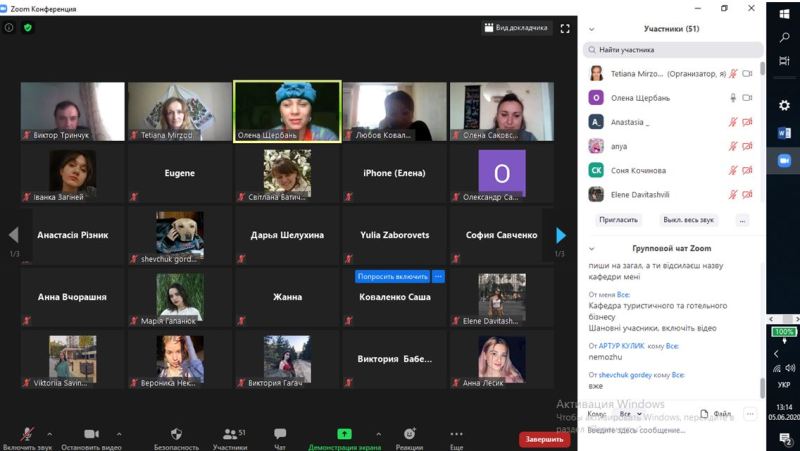
Task: Click the chat message input field
Action: [671, 431]
